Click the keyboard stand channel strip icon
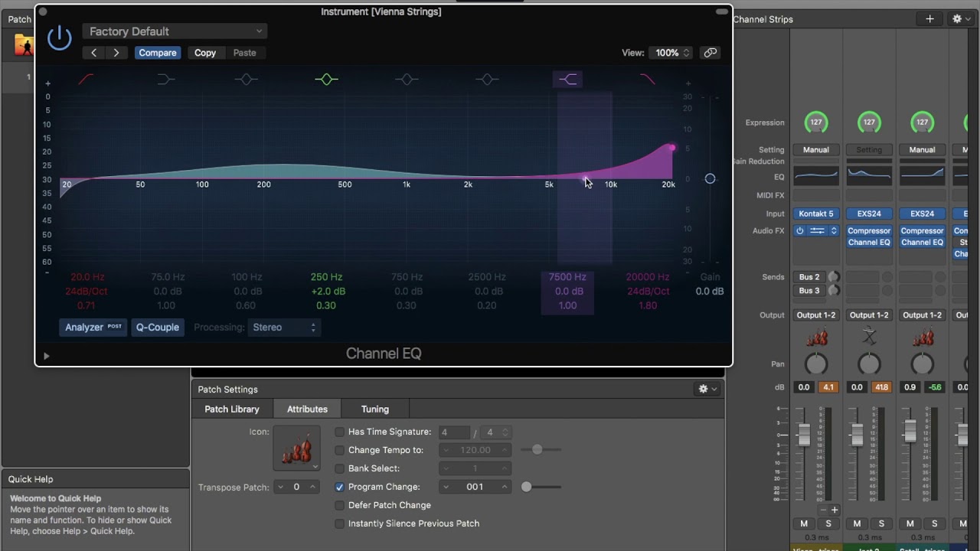 [x=869, y=337]
